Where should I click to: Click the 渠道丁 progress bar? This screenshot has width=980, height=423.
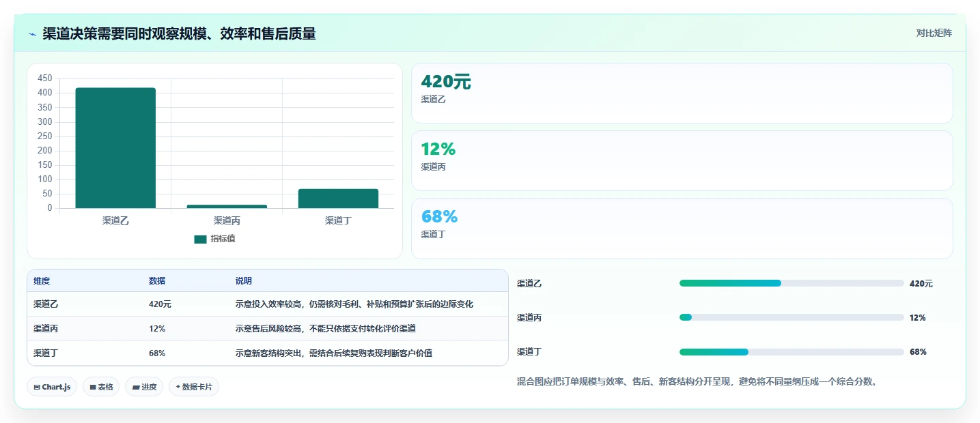[792, 352]
